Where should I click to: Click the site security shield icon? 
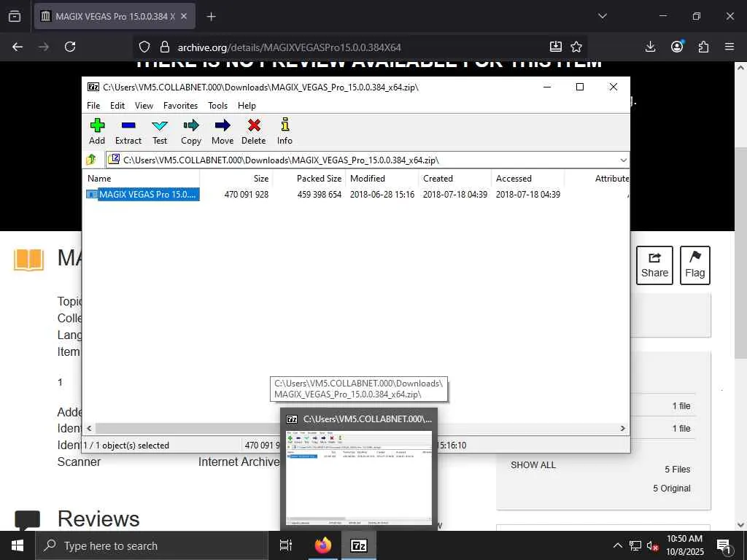tap(144, 47)
